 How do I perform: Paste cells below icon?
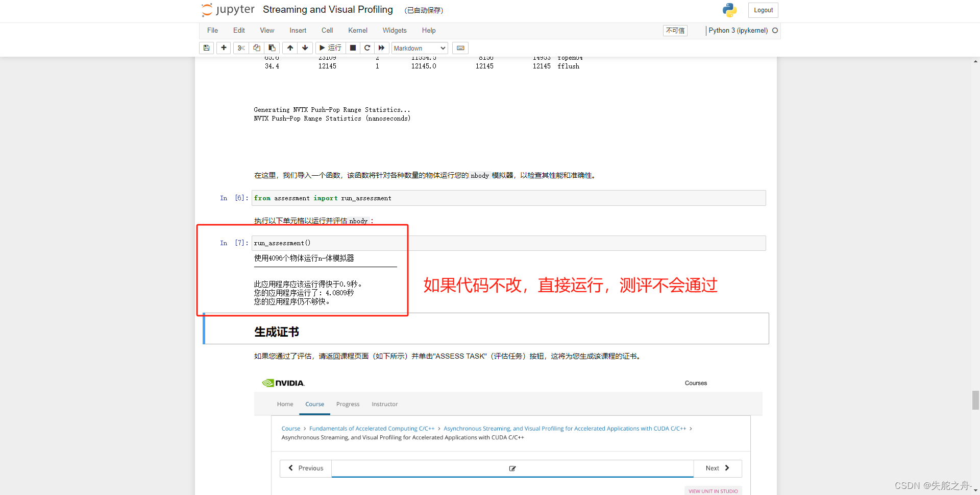[x=272, y=48]
